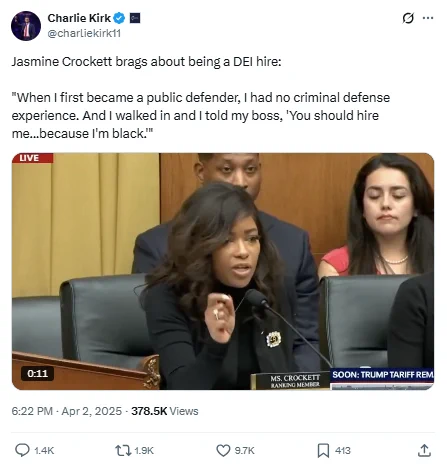
Task: Bookmark this post
Action: [x=323, y=451]
